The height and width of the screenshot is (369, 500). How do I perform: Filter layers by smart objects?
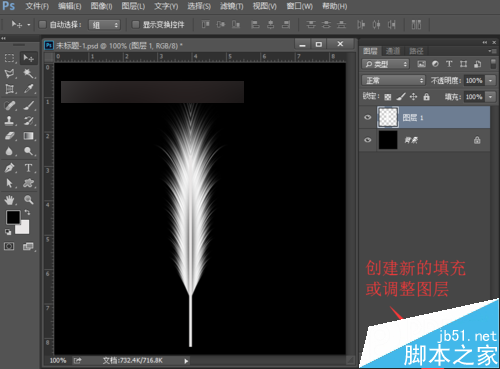pos(477,64)
